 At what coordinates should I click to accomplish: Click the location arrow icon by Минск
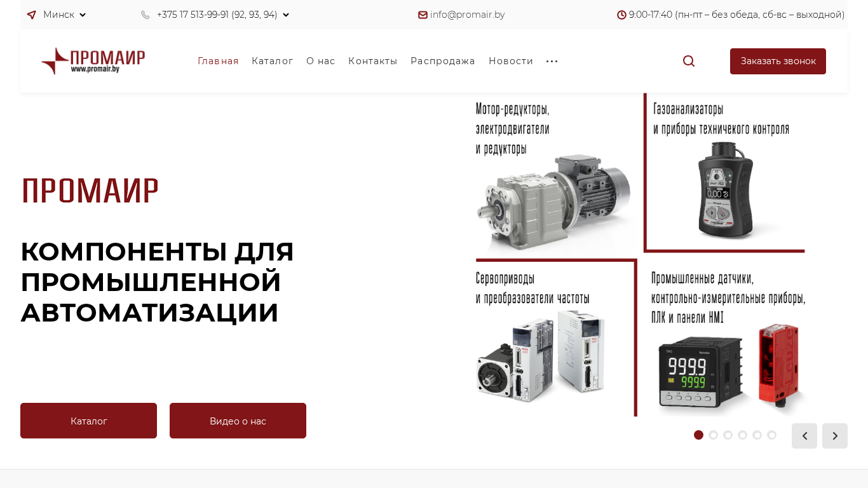(x=32, y=15)
